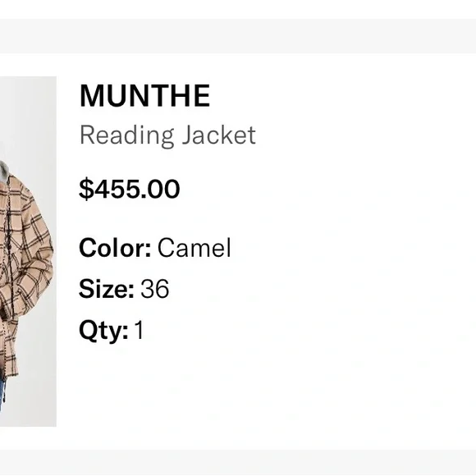Click the Color: Camel label
476x476 pixels.
click(155, 248)
